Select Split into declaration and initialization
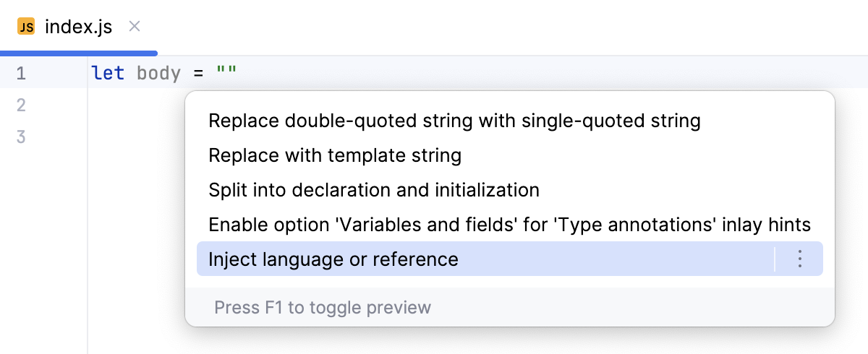This screenshot has height=354, width=868. pyautogui.click(x=373, y=190)
